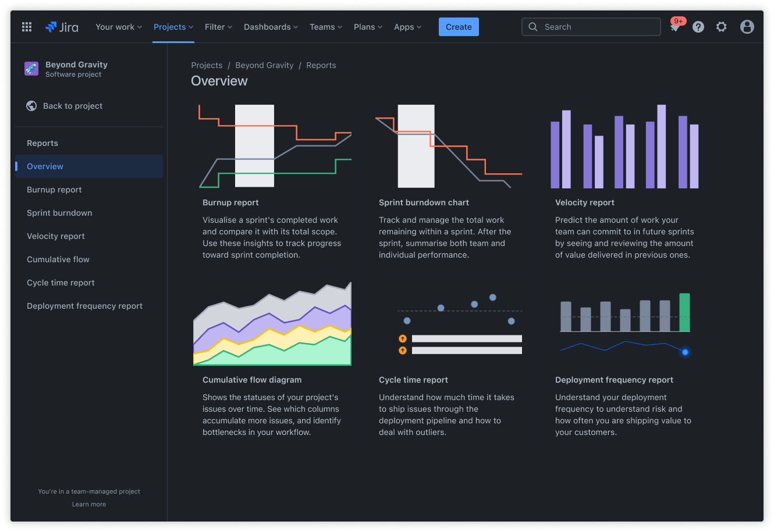
Task: Click the Jira logo
Action: 62,27
